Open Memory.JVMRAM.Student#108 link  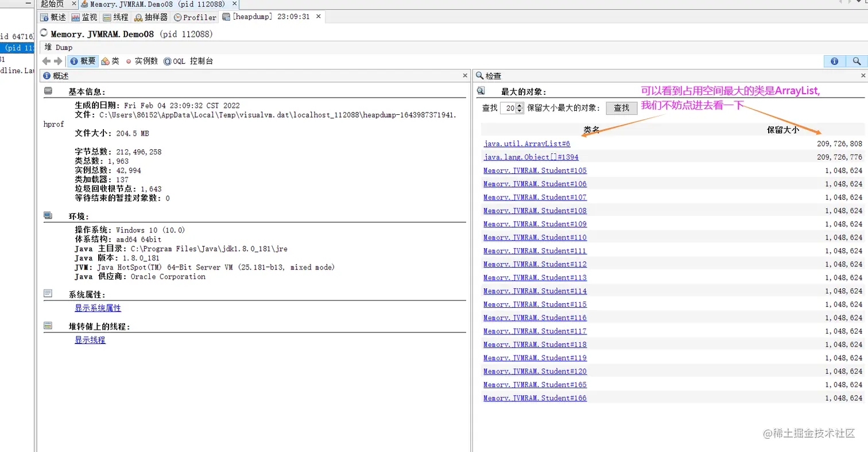tap(535, 210)
